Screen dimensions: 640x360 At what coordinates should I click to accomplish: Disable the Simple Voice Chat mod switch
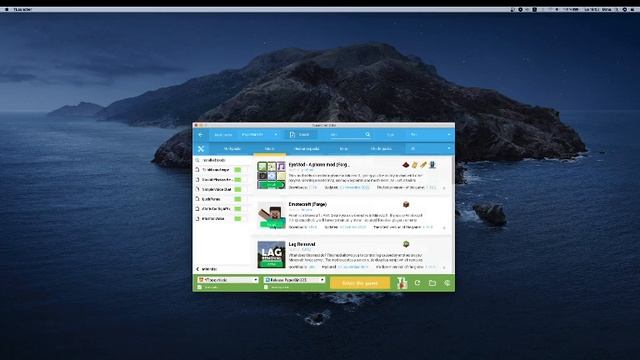(238, 189)
